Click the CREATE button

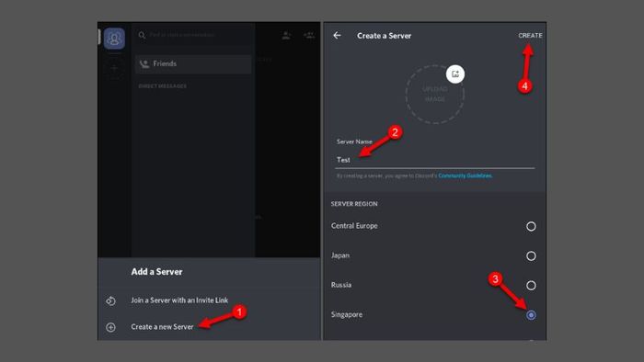click(x=530, y=36)
